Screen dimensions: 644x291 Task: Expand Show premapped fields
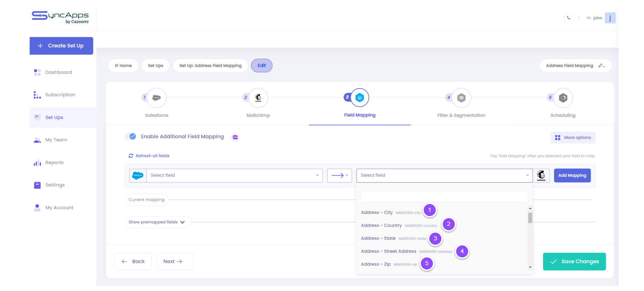(x=157, y=222)
